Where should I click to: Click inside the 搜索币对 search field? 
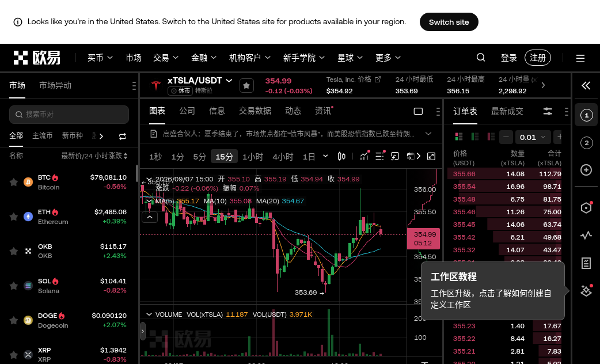click(x=69, y=115)
